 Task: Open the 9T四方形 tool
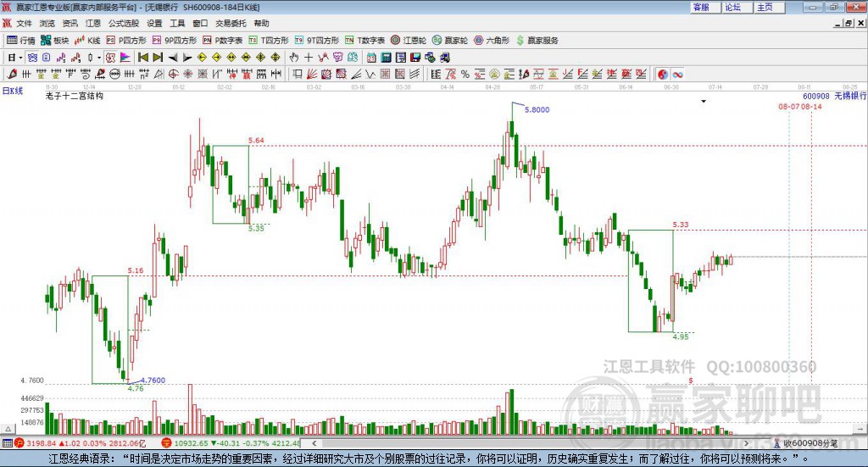point(316,41)
